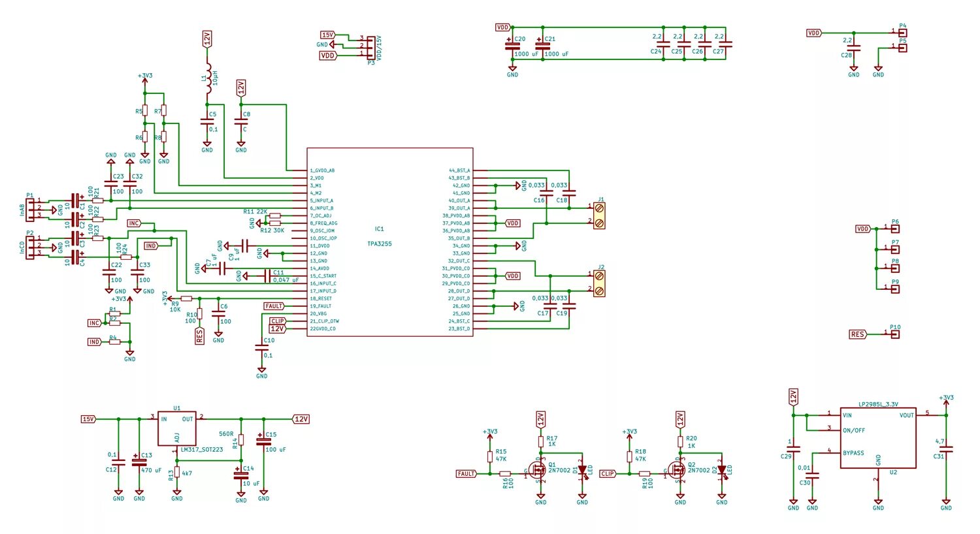Select the +3V3 label at LP2985 VOUT

[x=945, y=398]
